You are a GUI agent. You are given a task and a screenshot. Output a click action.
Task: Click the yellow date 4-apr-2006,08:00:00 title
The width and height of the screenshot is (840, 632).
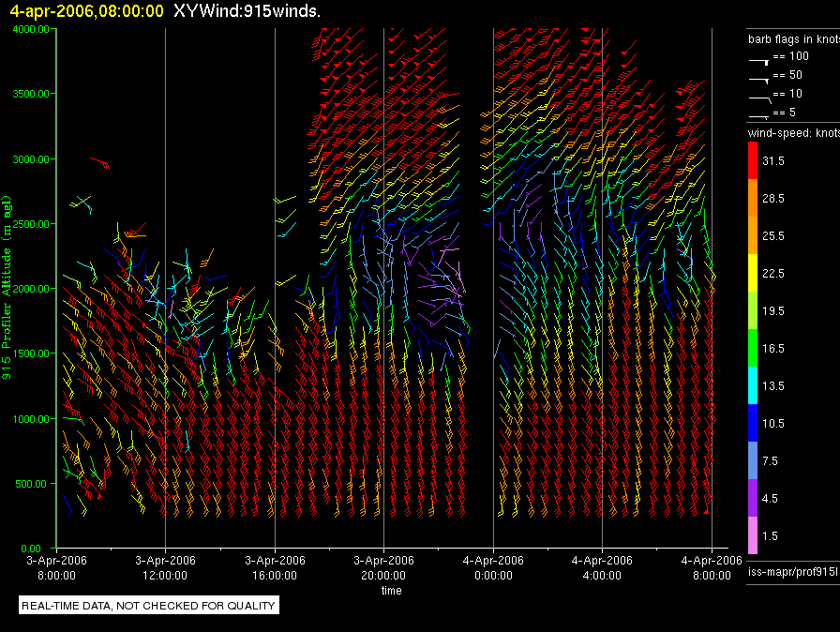87,11
